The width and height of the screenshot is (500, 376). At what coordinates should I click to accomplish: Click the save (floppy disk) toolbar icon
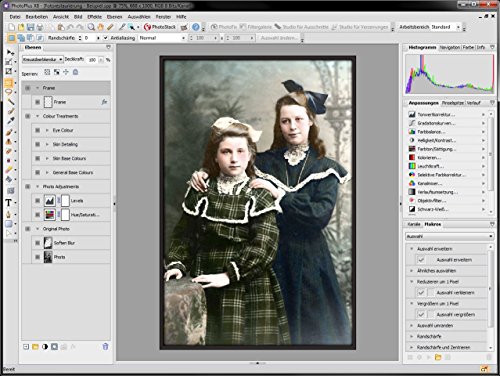(30, 27)
